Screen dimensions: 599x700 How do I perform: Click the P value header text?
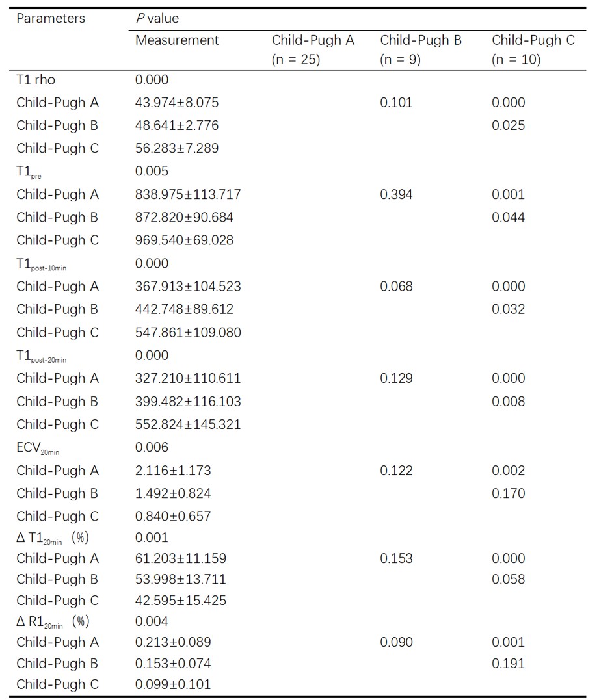pos(157,18)
